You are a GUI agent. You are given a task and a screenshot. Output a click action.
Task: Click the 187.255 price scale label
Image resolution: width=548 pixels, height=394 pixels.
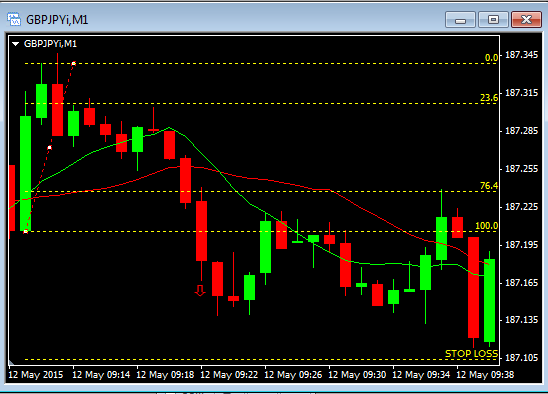[521, 169]
